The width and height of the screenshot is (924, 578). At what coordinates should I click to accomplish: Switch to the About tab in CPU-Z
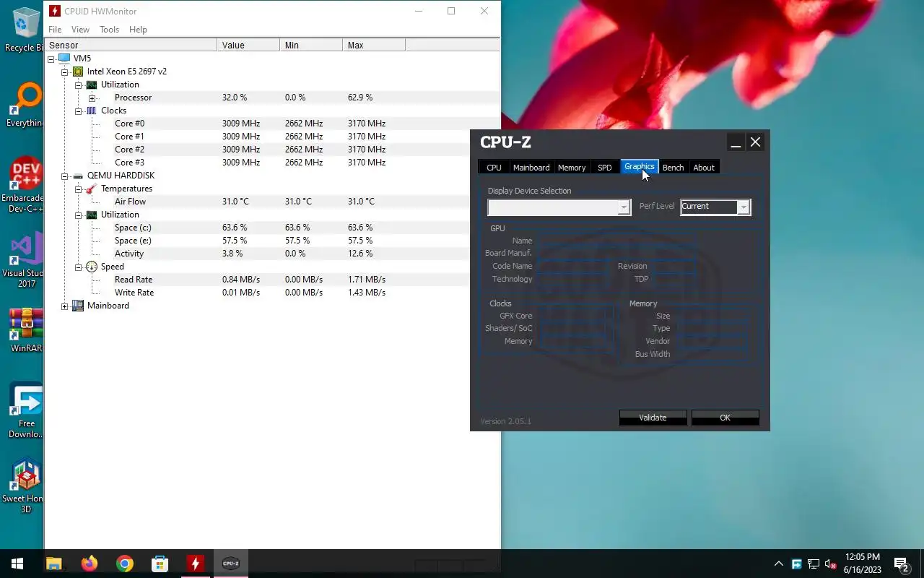(x=704, y=168)
